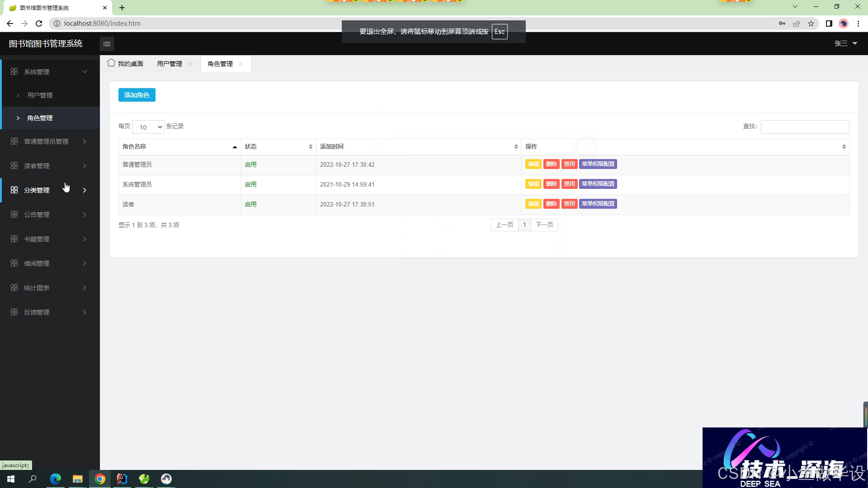Image resolution: width=868 pixels, height=488 pixels.
Task: Disable the 读者 role with 禁用
Action: (x=569, y=204)
